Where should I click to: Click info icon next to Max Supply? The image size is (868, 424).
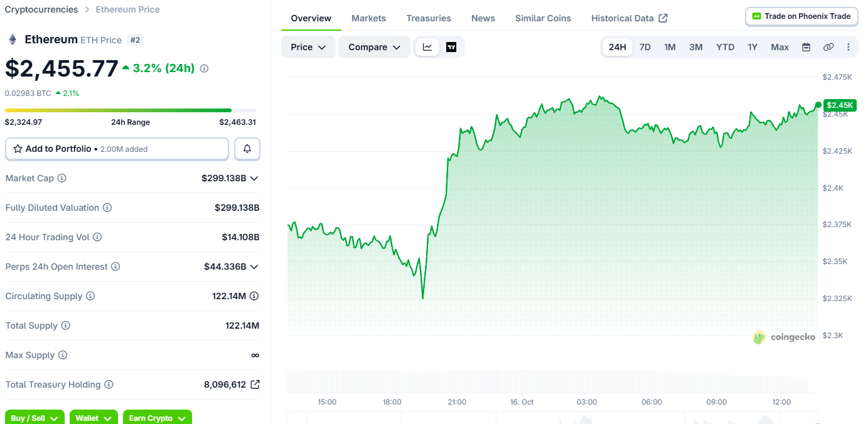coord(63,355)
